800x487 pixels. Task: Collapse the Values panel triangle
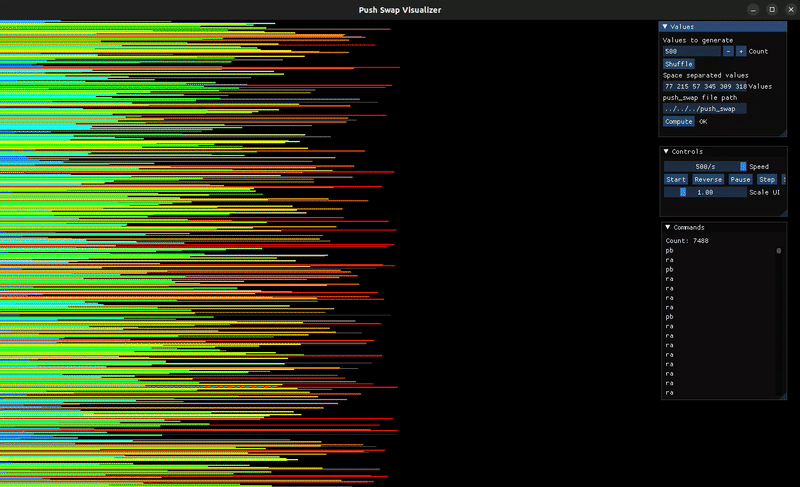coord(665,27)
